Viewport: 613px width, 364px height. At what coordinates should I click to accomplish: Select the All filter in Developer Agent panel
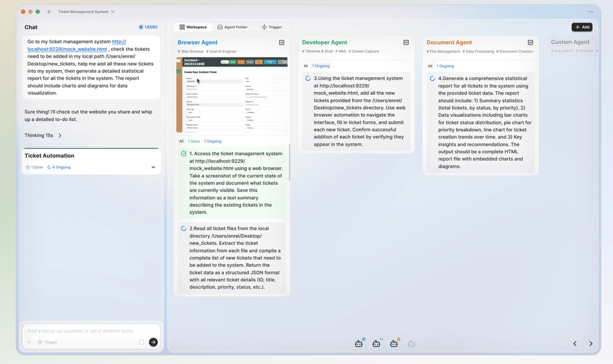(305, 66)
